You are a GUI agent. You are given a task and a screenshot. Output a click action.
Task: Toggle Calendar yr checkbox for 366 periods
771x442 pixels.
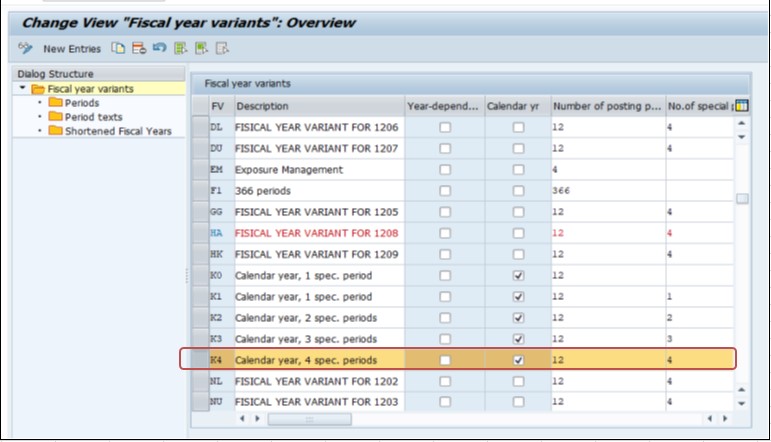518,191
